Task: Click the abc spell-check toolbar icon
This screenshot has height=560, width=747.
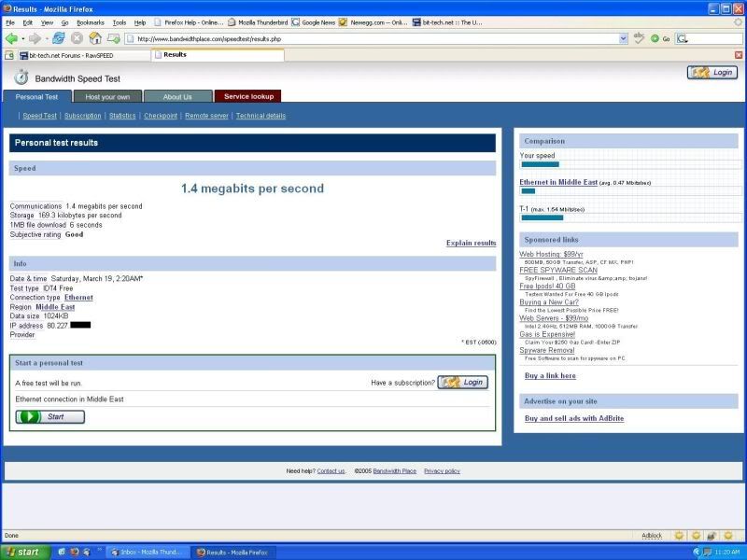Action: click(x=639, y=38)
